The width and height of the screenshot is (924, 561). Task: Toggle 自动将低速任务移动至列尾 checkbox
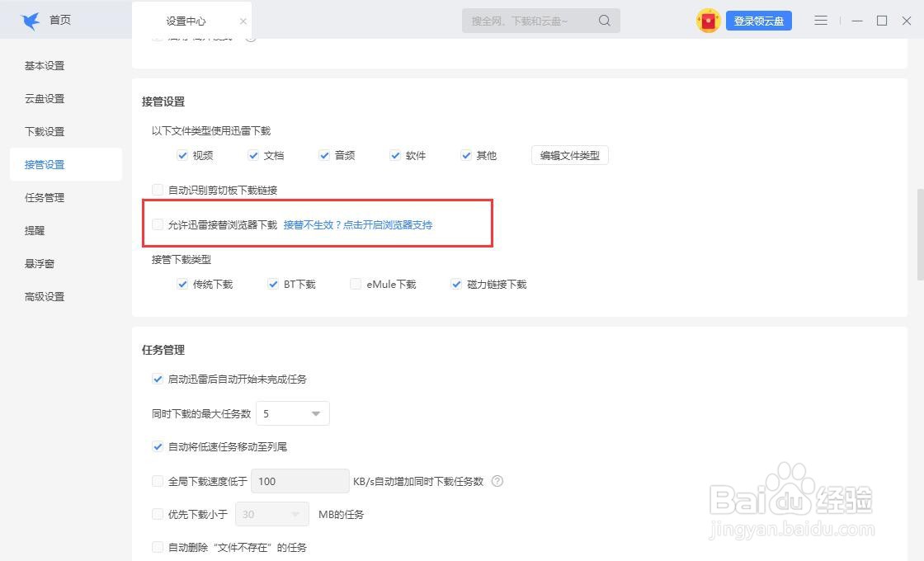tap(158, 446)
